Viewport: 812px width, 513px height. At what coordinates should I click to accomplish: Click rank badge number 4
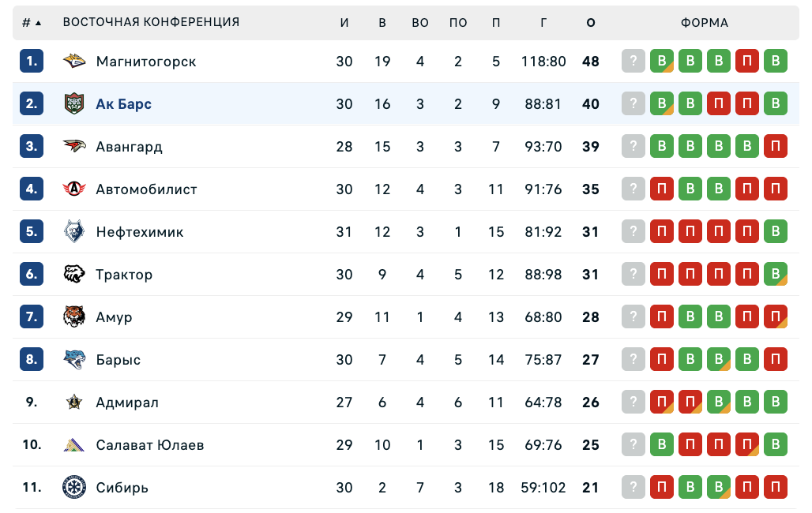coord(32,189)
